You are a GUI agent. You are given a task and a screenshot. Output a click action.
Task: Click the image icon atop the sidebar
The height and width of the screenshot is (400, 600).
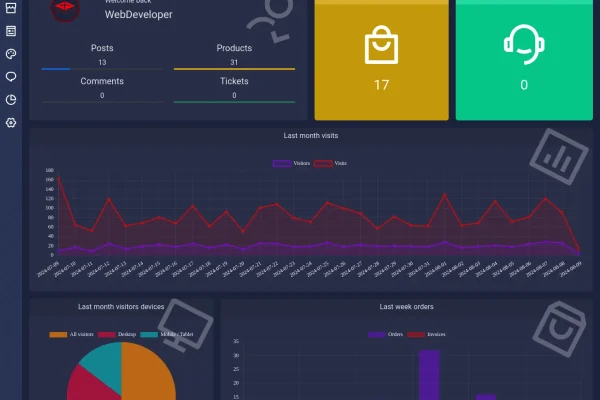click(11, 8)
